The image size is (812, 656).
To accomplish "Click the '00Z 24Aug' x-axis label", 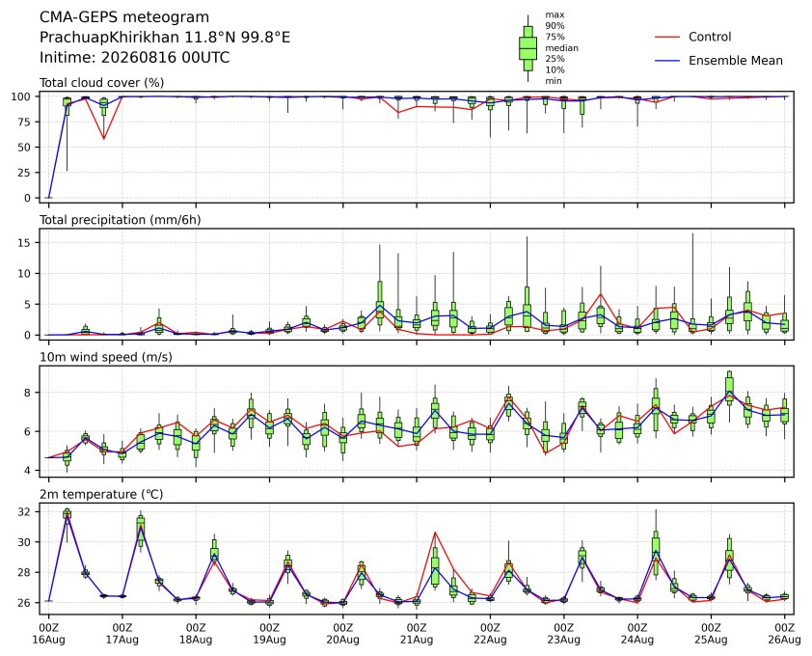I will point(636,634).
